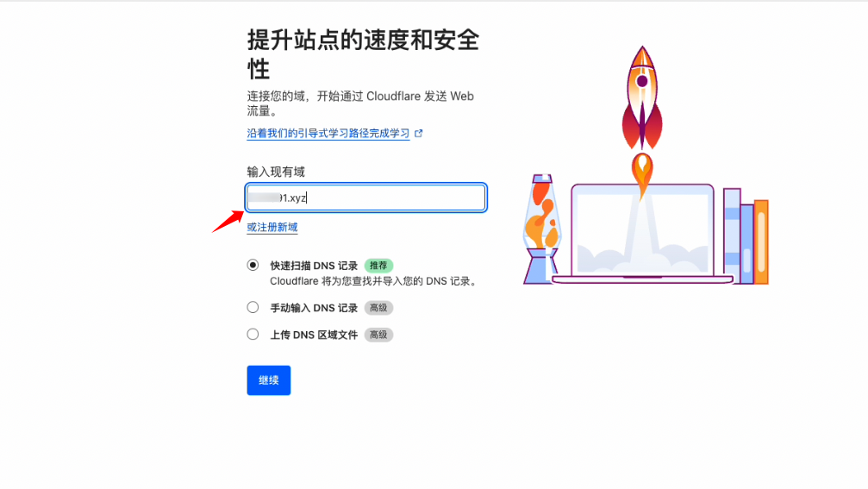This screenshot has width=868, height=489.
Task: Click the 提升站点的速度和安全性 heading
Action: 363,54
